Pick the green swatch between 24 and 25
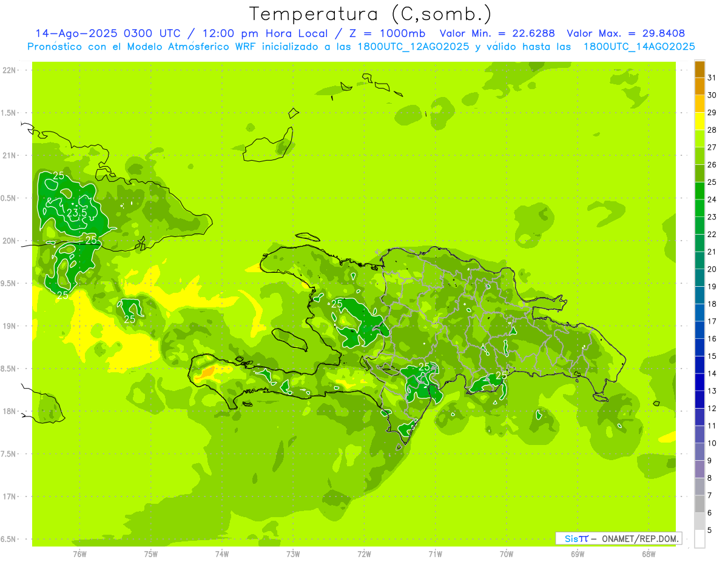 pyautogui.click(x=699, y=191)
